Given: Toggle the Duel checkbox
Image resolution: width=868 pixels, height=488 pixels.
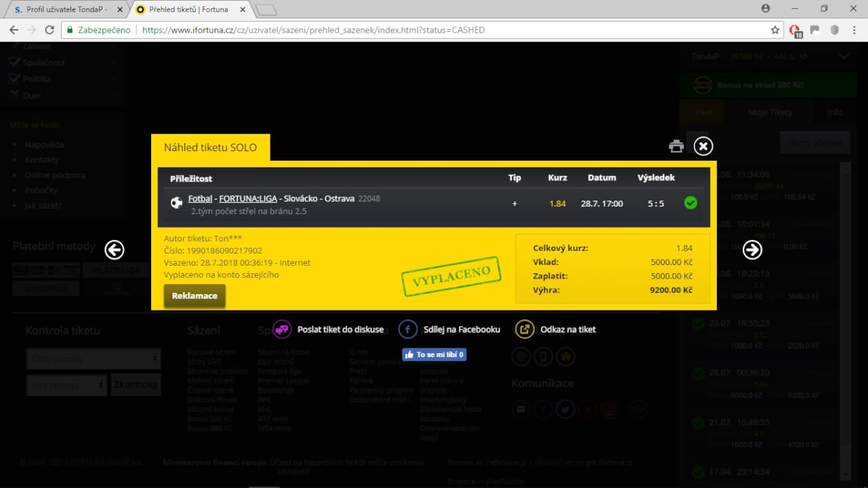Looking at the screenshot, I should 14,96.
